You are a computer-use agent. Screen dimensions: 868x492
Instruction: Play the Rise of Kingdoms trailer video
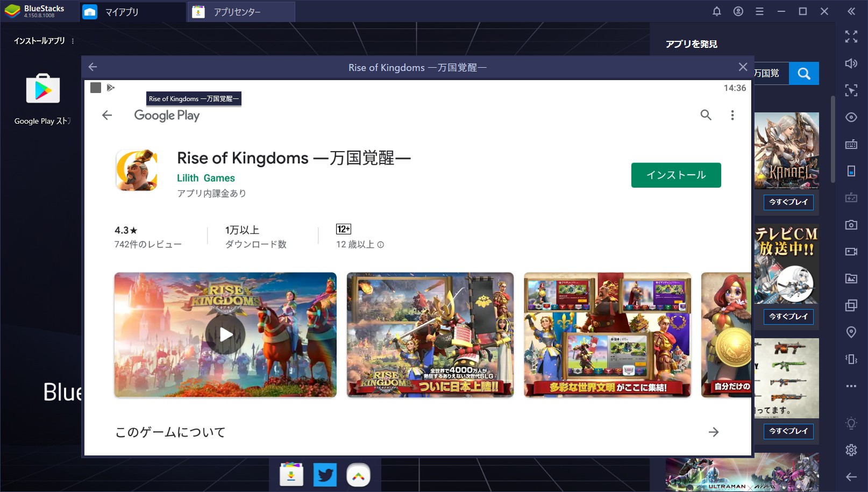(225, 334)
